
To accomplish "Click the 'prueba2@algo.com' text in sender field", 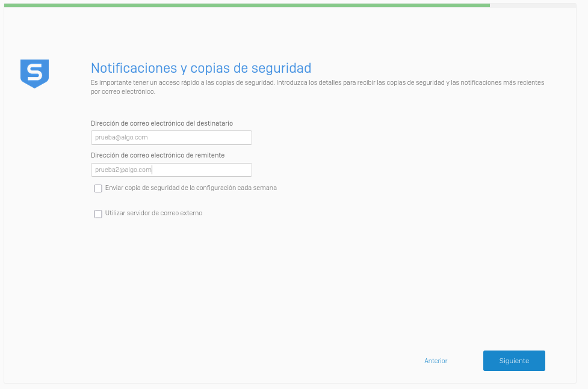I will pos(123,170).
